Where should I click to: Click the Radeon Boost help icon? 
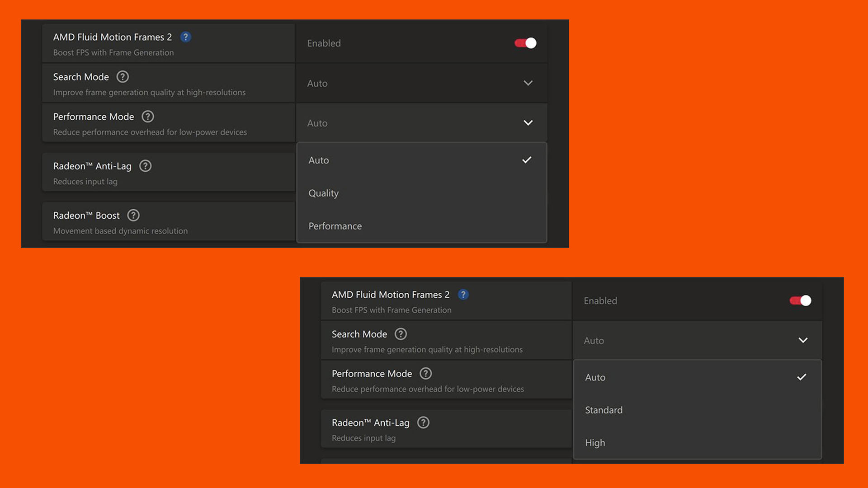click(133, 215)
